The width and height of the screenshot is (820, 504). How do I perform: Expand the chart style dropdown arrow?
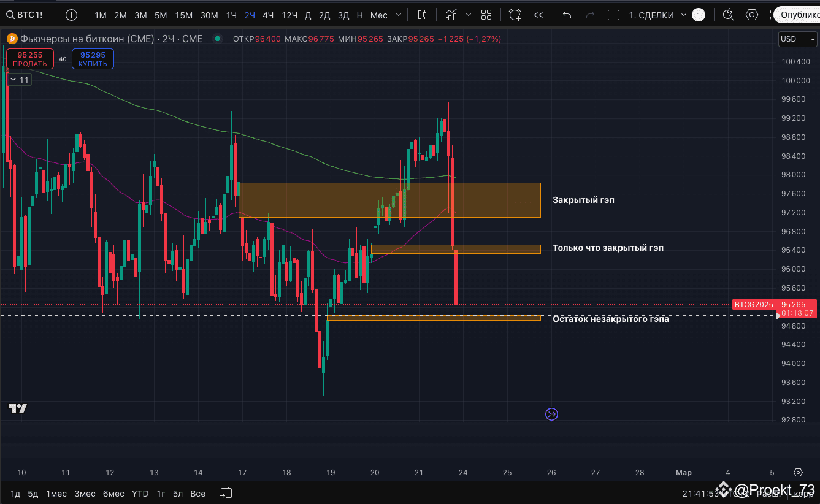pos(469,14)
